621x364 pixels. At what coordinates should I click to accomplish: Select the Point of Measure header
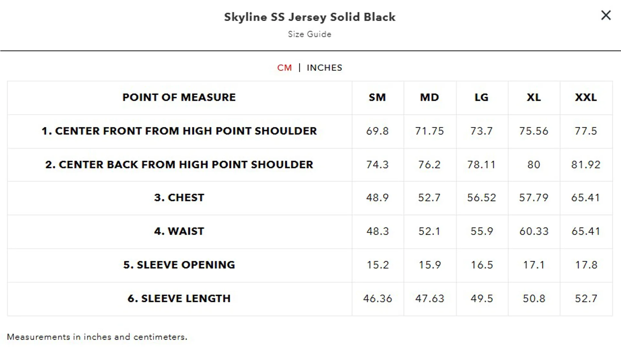point(179,97)
